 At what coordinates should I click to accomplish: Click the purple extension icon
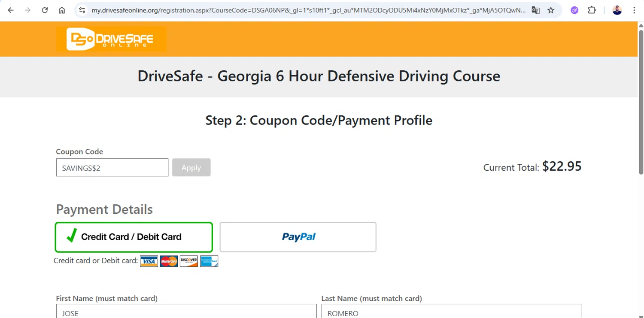tap(574, 10)
